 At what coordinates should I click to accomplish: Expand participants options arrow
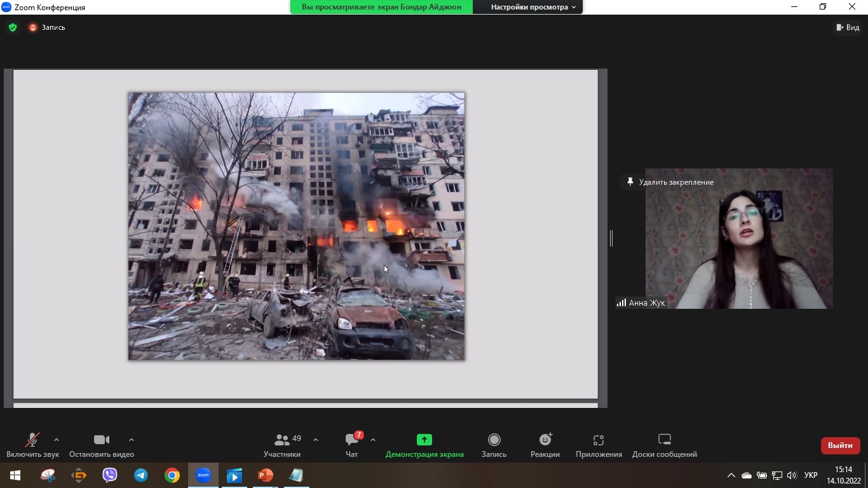click(x=316, y=440)
